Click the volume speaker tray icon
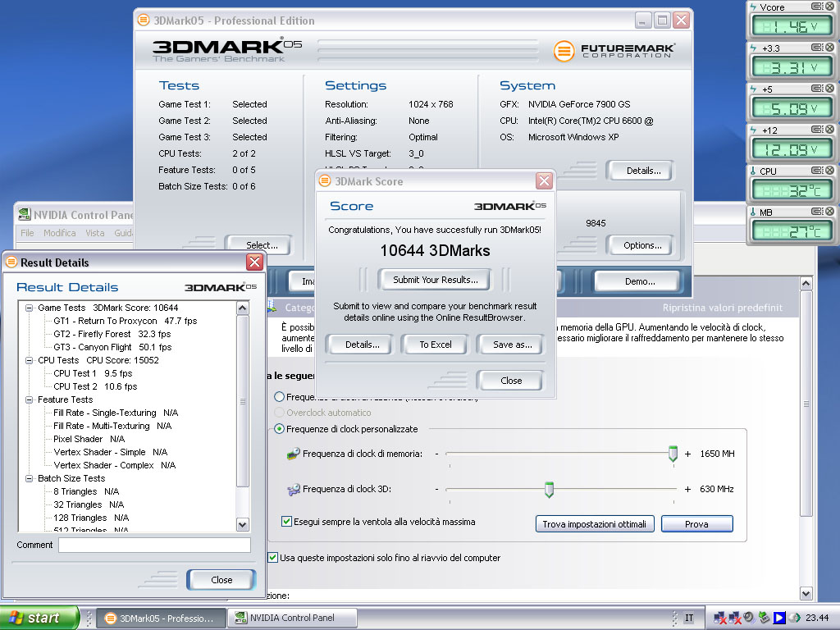Viewport: 840px width, 630px height. (750, 618)
